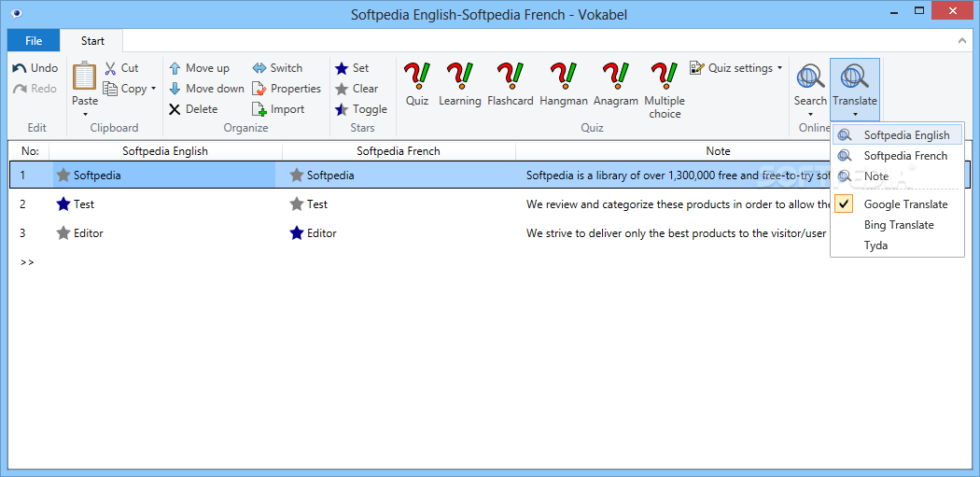Start the Learning mode
The image size is (980, 477).
coord(460,84)
